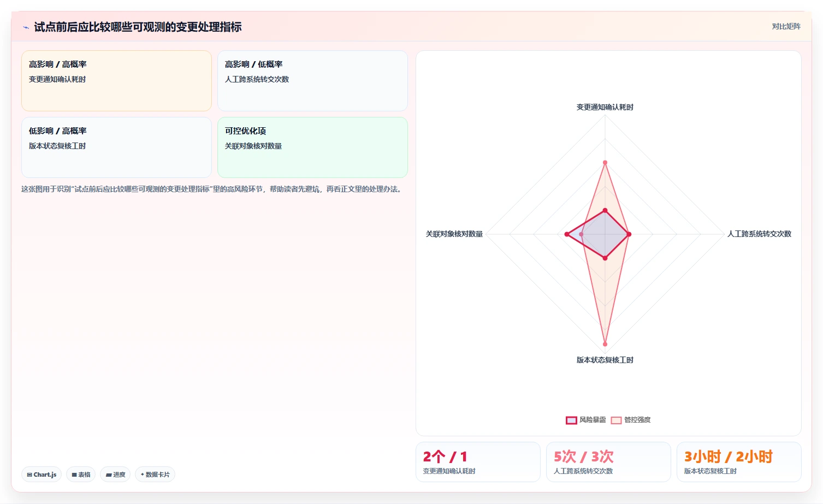Click the Chart.js tag chip
This screenshot has width=823, height=504.
tap(42, 475)
